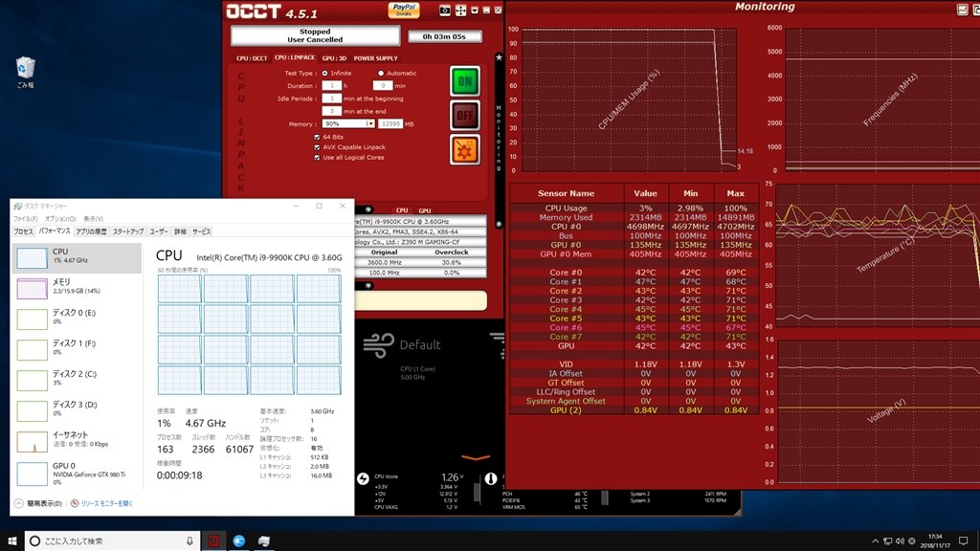
Task: Toggle the AVX Capable Linpack checkbox
Action: point(317,147)
